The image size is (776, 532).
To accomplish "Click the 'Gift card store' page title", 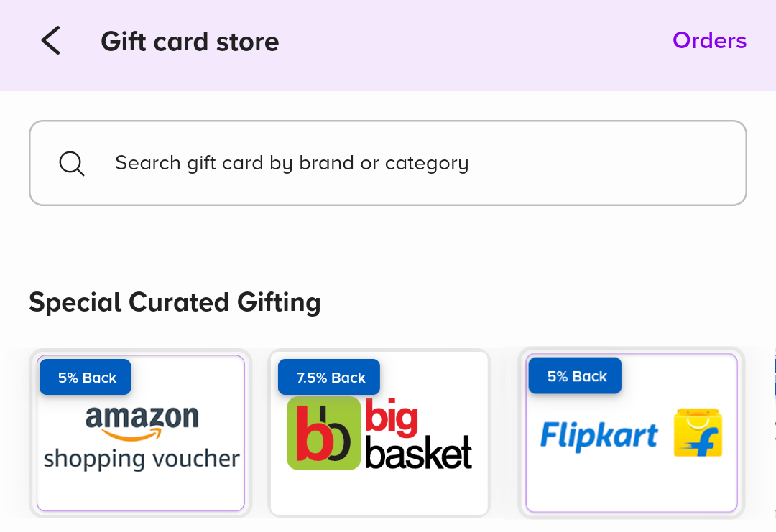I will coord(190,42).
